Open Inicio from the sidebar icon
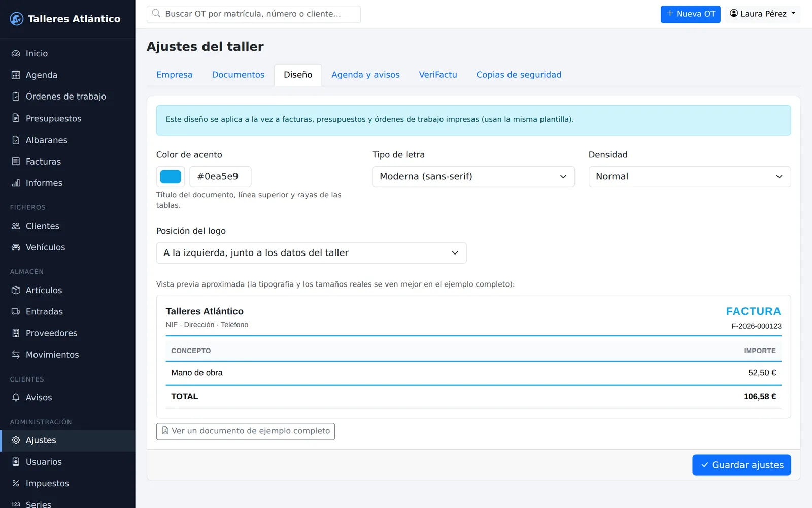The width and height of the screenshot is (812, 508). pyautogui.click(x=16, y=53)
